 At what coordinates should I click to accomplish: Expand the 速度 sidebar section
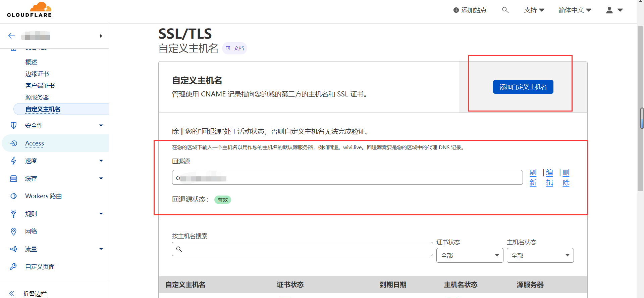(x=101, y=161)
